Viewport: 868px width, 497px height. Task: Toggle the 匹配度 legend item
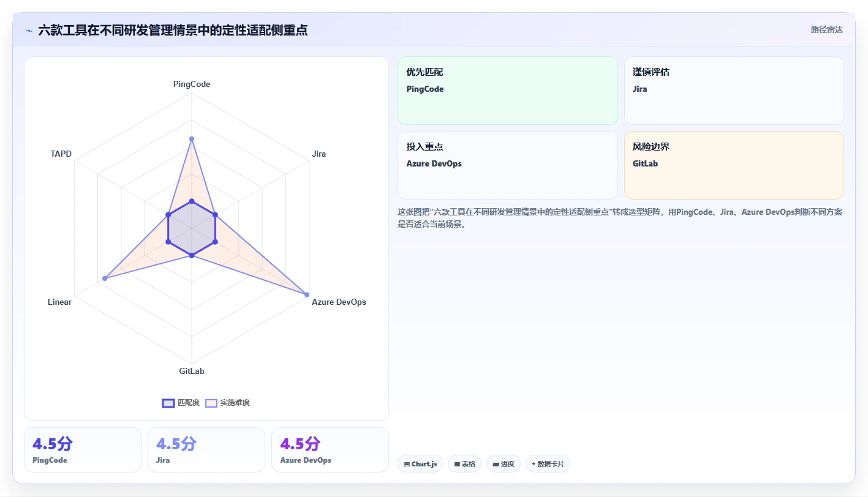tap(181, 403)
